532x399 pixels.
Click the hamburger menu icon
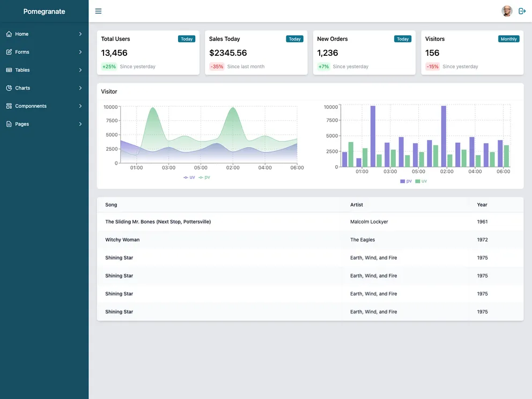[x=98, y=11]
